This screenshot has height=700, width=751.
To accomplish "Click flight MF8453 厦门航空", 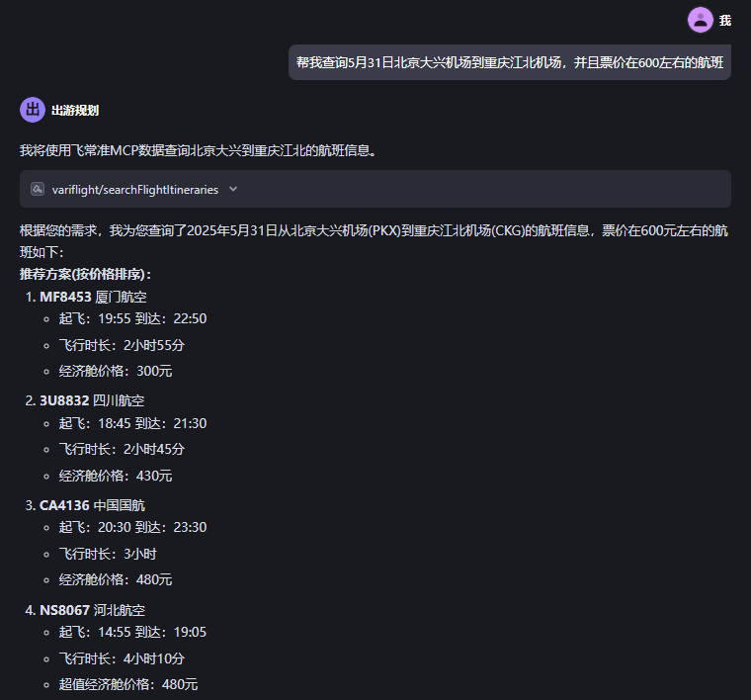I will tap(93, 297).
